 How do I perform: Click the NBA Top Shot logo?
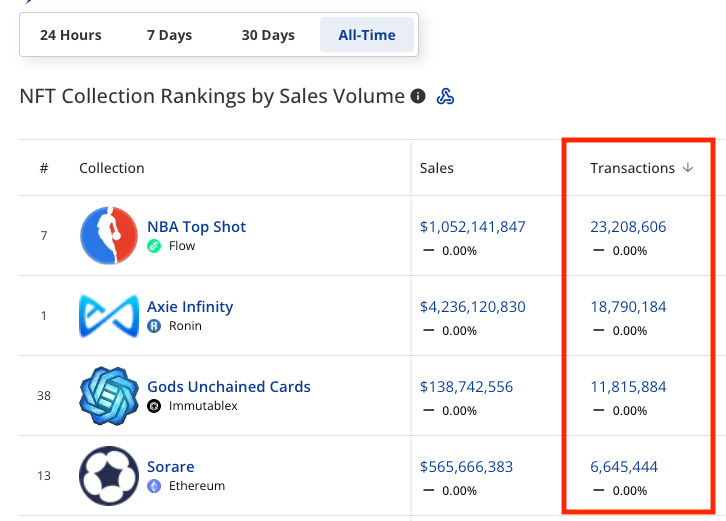(x=108, y=236)
